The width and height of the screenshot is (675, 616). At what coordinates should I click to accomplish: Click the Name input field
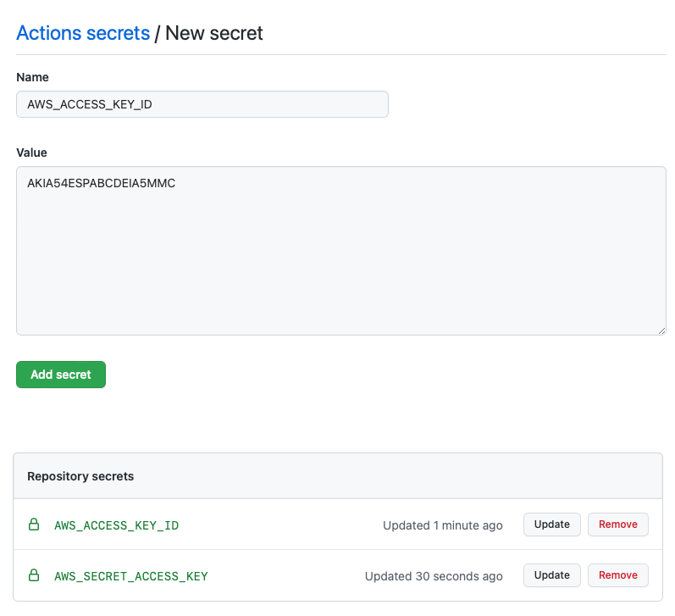202,104
